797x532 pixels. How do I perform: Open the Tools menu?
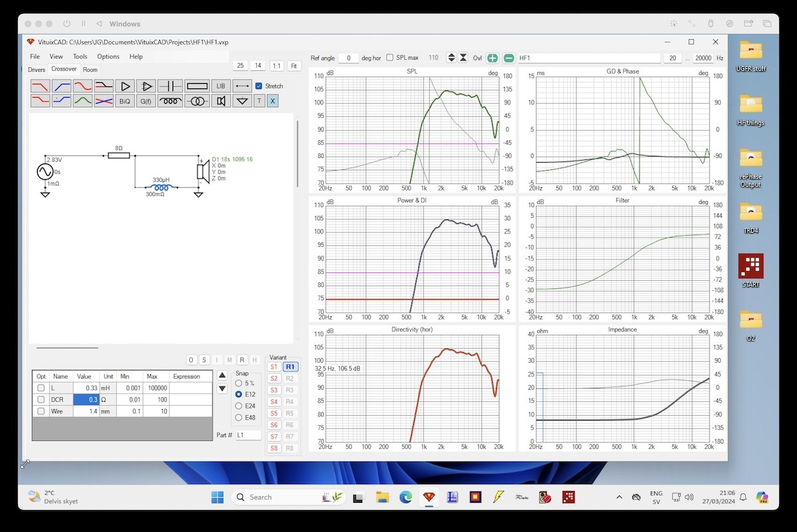pos(80,56)
